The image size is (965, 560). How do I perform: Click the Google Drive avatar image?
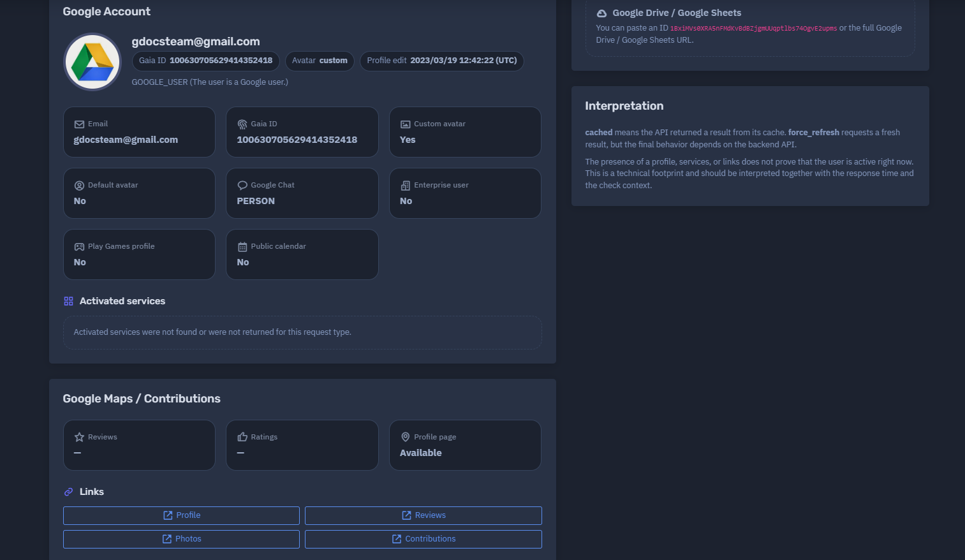tap(92, 62)
